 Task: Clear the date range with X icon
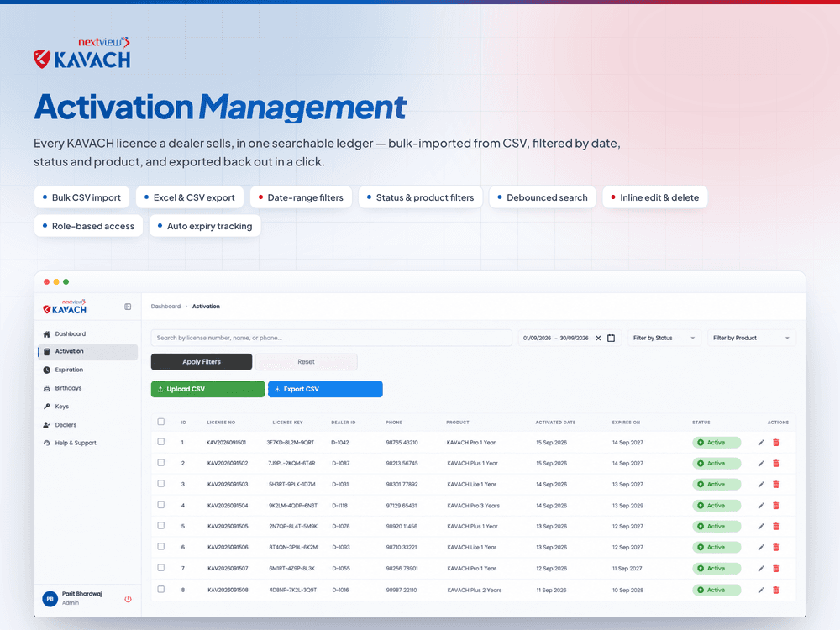[598, 338]
